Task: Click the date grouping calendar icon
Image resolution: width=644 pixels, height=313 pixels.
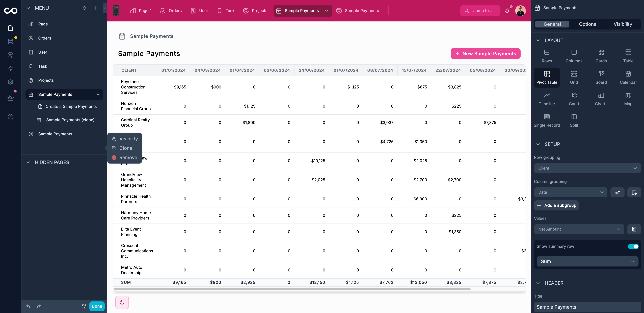Action: tap(634, 192)
